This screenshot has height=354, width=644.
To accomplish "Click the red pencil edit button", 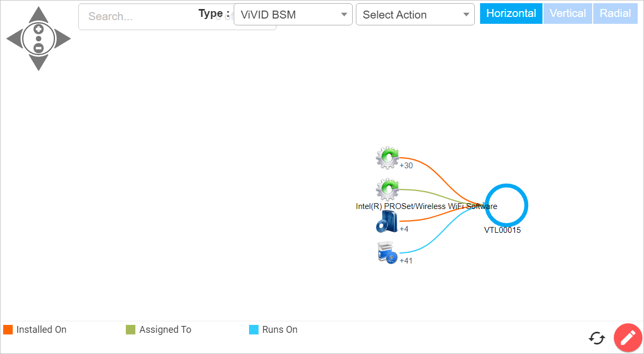I will (628, 338).
